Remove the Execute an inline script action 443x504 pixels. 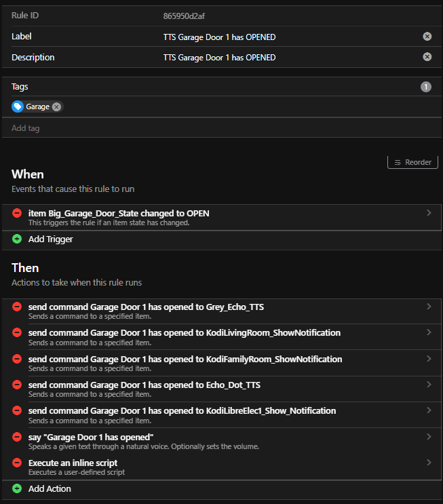17,463
